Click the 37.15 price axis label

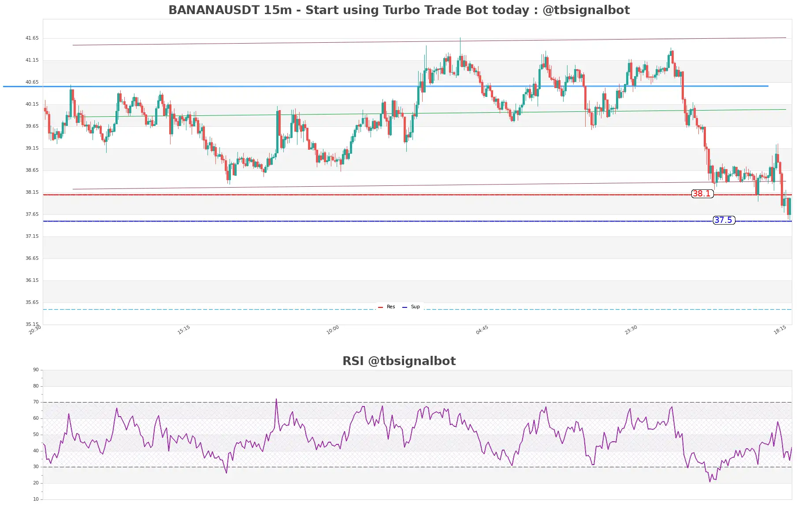32,236
